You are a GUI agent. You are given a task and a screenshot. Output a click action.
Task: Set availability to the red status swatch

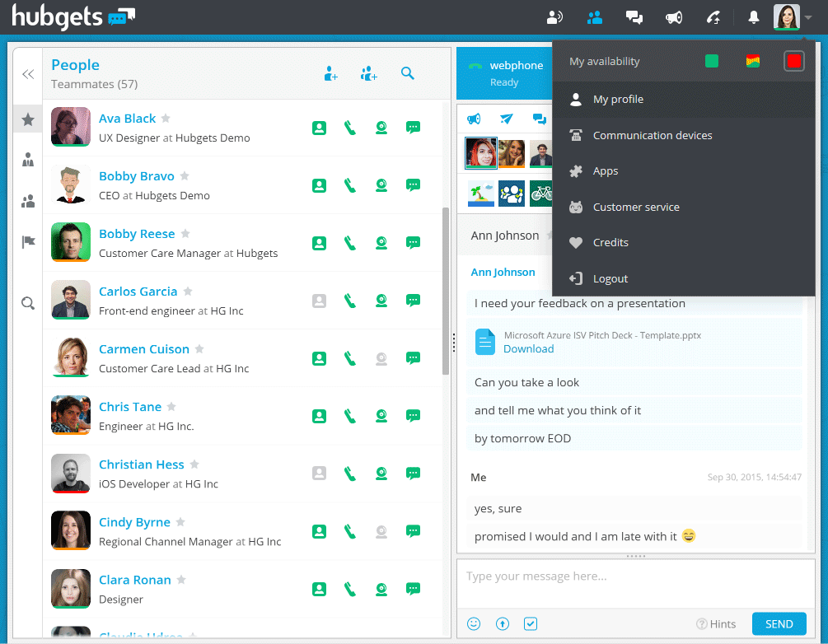click(x=793, y=61)
